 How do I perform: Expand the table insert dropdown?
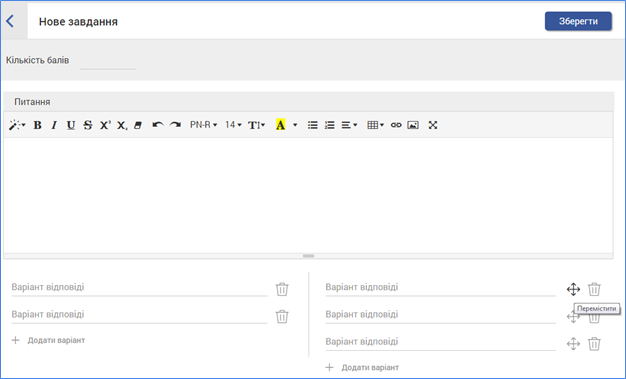coord(375,125)
